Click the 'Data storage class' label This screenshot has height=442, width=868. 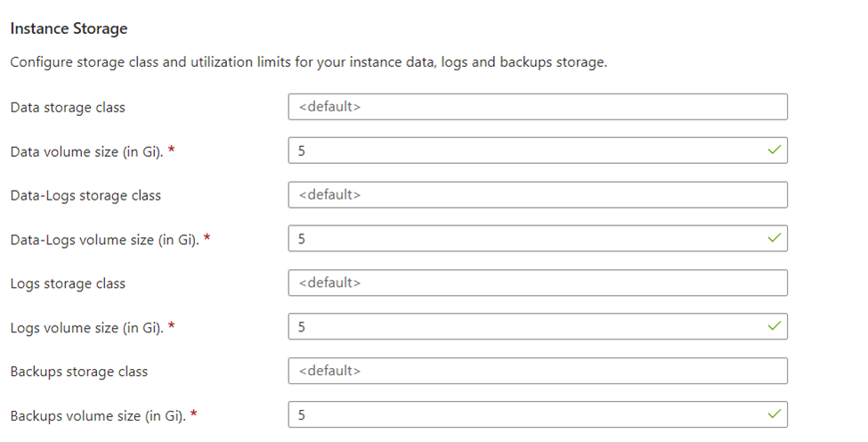click(68, 108)
